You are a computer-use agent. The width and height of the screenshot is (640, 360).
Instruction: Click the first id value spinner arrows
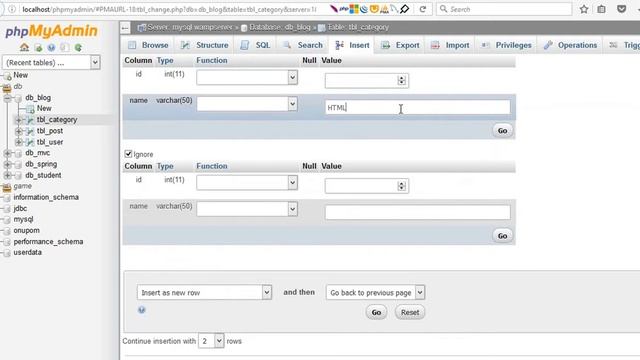click(402, 80)
